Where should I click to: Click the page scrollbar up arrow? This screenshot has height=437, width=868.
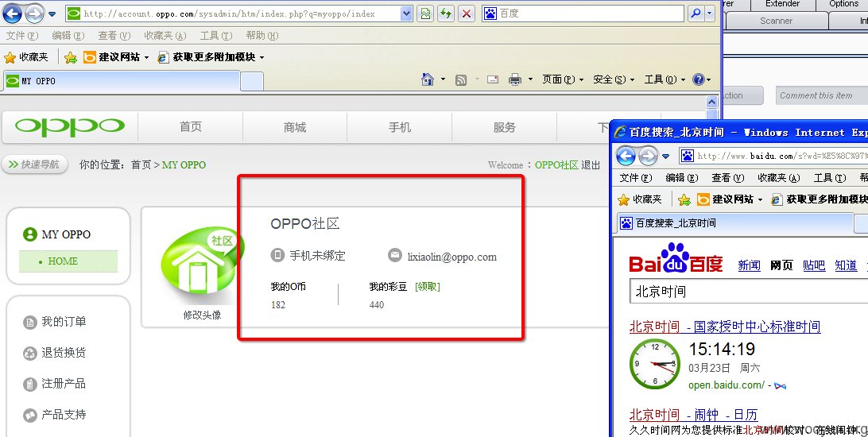pos(712,102)
